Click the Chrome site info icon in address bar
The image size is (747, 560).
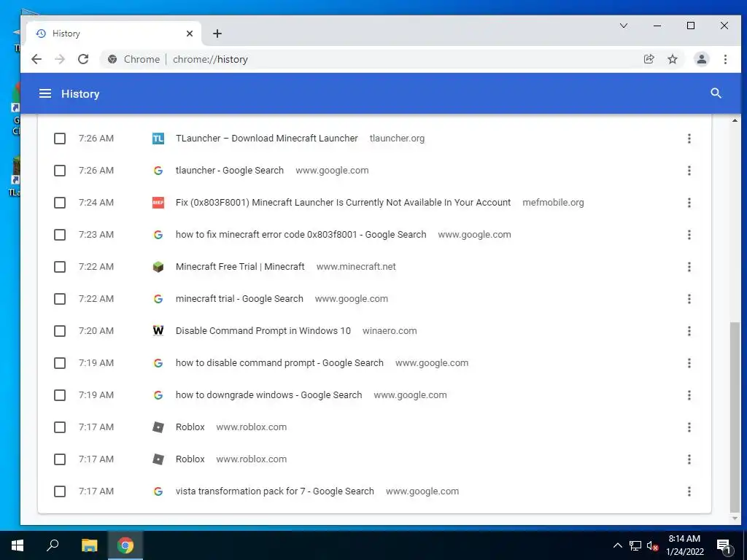point(112,59)
